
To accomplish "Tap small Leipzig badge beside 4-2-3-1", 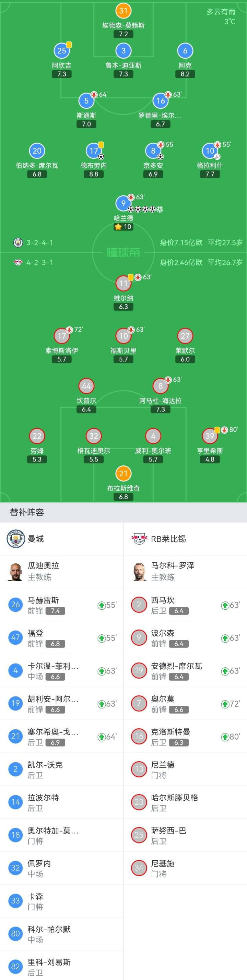I will click(x=18, y=263).
